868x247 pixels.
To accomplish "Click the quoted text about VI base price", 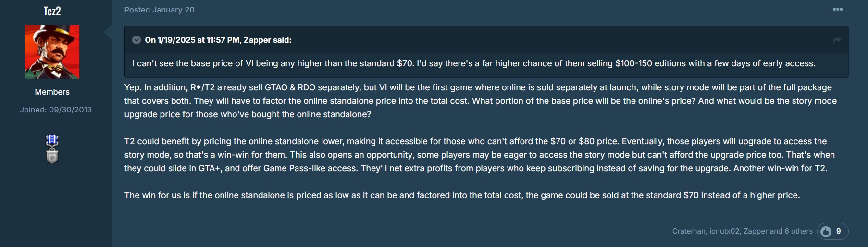I will click(x=474, y=63).
